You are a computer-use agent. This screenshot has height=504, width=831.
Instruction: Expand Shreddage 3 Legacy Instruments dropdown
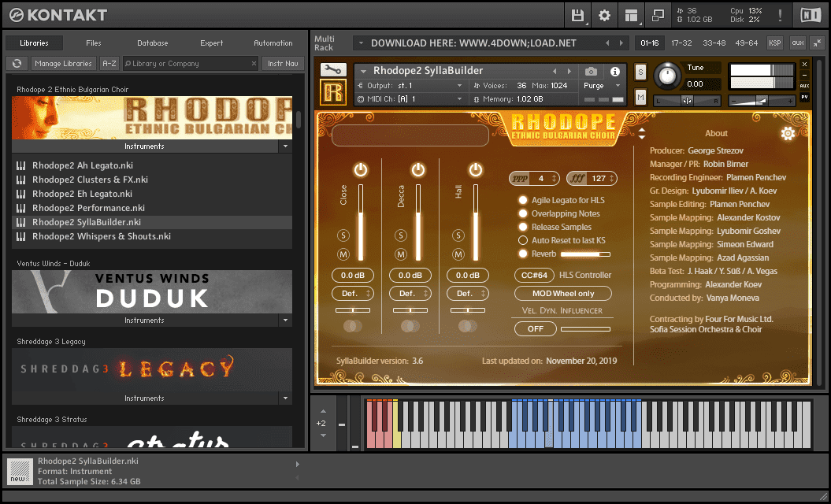pyautogui.click(x=285, y=398)
